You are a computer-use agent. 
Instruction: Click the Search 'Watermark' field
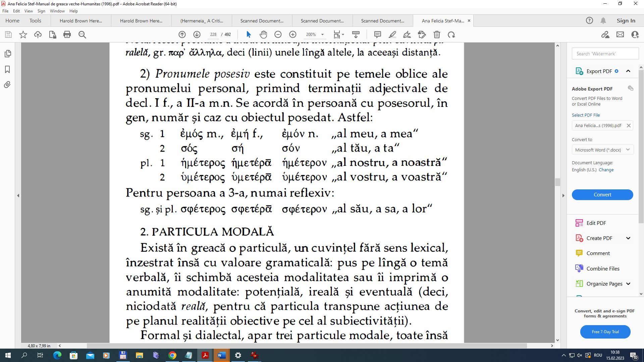pos(605,54)
